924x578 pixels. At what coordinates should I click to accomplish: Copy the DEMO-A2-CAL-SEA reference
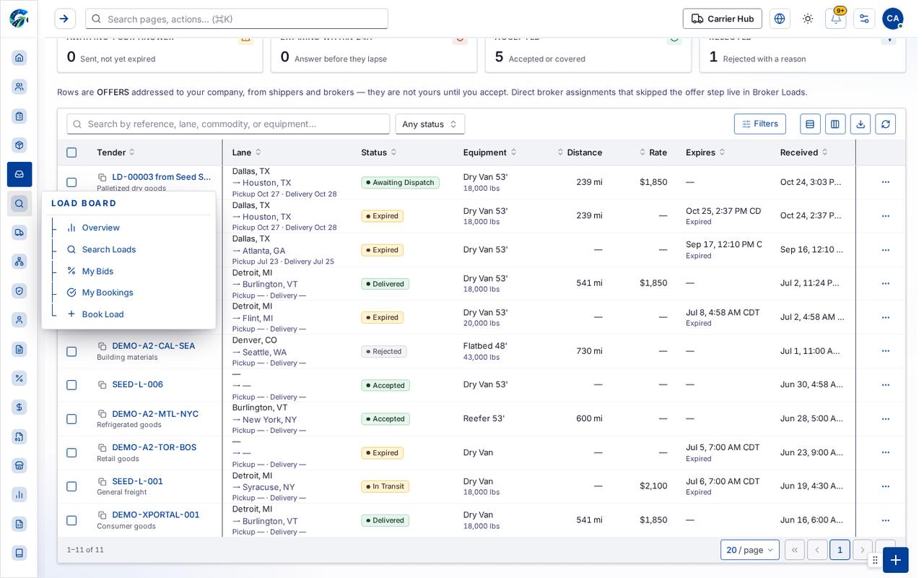coord(103,346)
